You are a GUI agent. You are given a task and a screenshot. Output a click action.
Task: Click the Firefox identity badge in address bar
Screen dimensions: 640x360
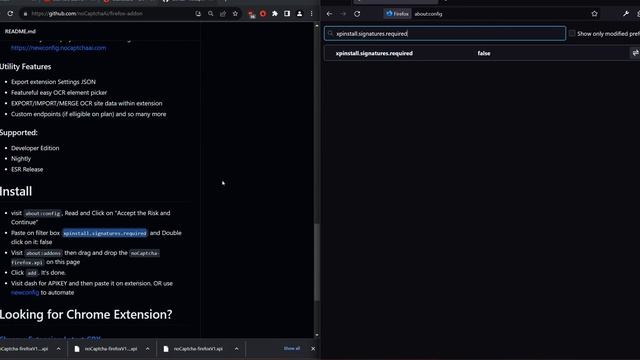[397, 13]
